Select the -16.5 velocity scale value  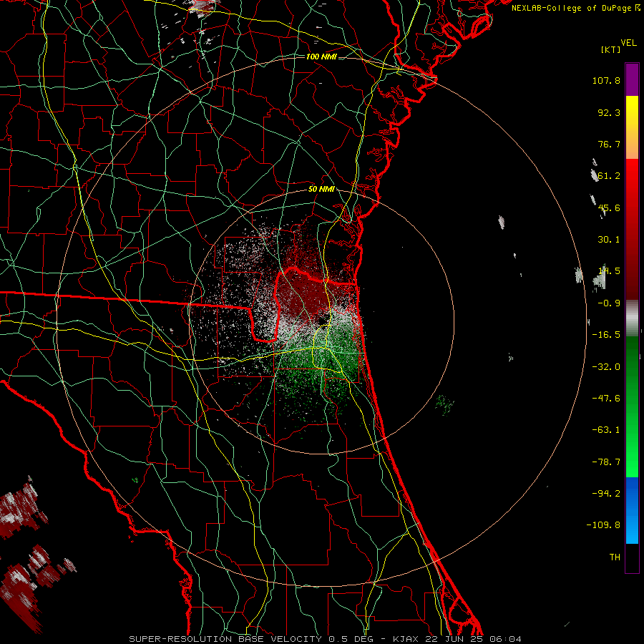[x=606, y=335]
